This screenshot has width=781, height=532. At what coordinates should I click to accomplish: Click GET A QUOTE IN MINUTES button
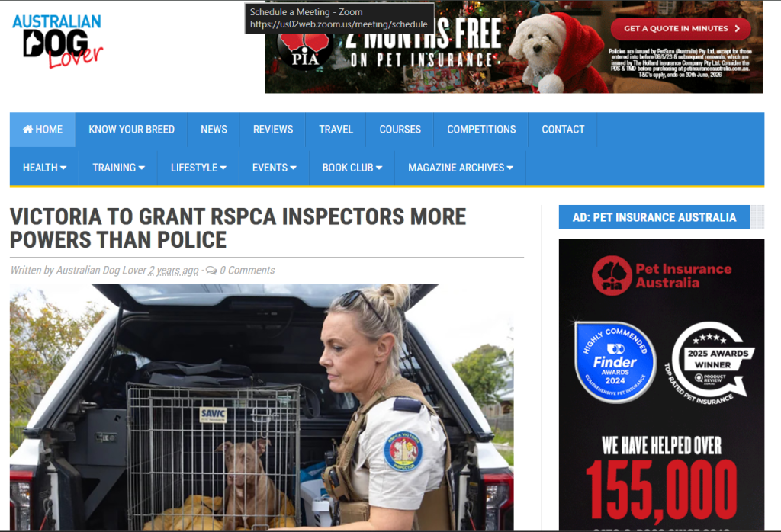click(x=681, y=29)
